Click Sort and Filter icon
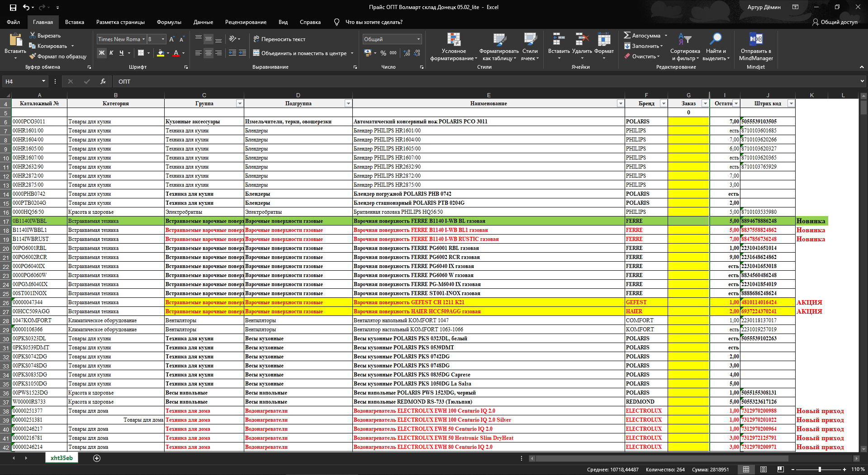 pyautogui.click(x=685, y=39)
